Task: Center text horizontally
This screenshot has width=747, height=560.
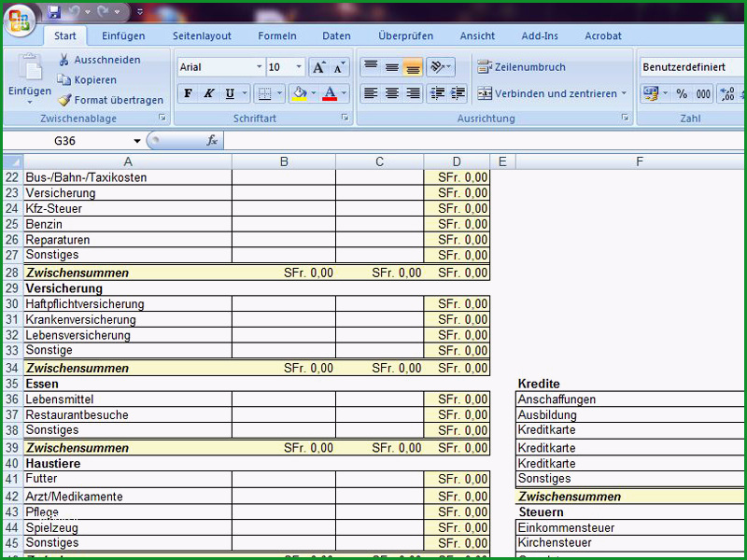Action: [391, 93]
